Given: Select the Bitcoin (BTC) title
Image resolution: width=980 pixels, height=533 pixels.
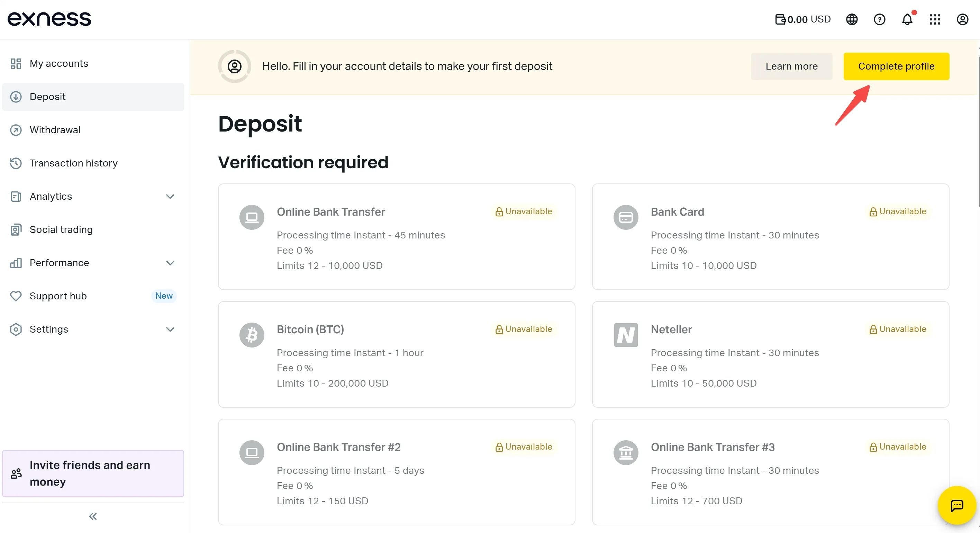Looking at the screenshot, I should click(x=310, y=329).
